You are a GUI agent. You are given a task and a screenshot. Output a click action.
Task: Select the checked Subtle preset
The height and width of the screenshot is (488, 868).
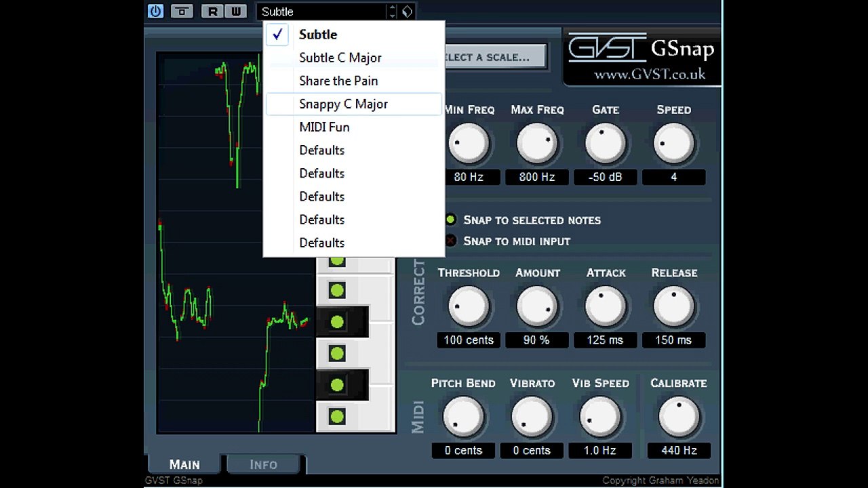point(354,35)
